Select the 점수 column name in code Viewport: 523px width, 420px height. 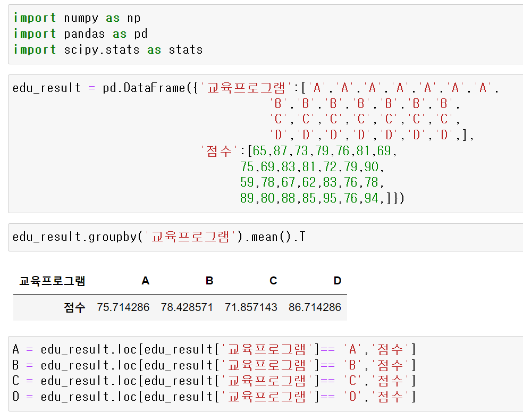pos(217,151)
